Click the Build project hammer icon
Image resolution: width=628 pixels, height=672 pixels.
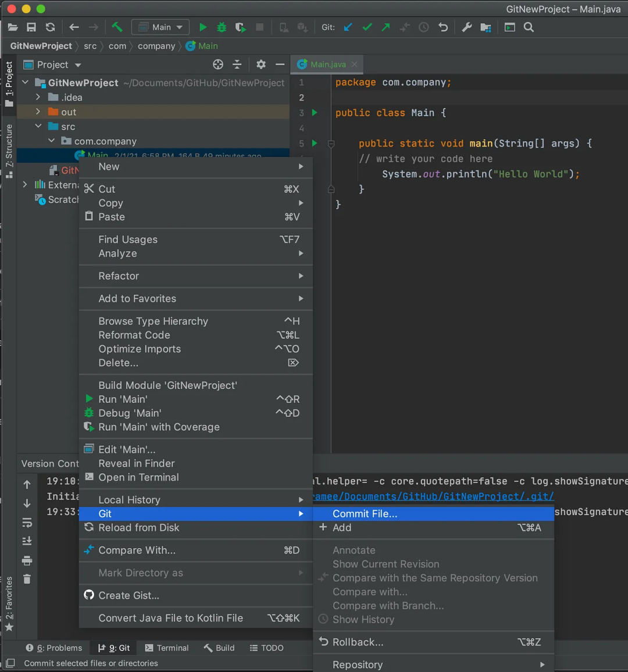click(117, 27)
